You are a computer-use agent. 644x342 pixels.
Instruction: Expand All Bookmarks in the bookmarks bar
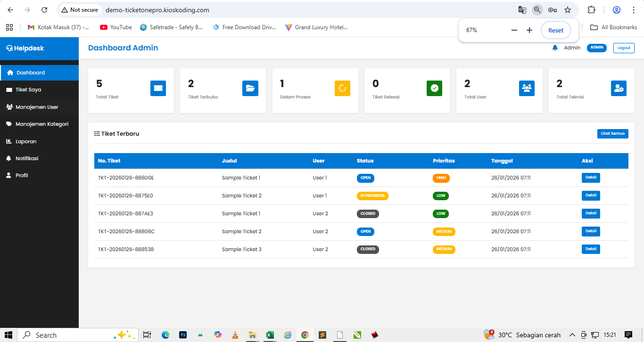point(613,27)
